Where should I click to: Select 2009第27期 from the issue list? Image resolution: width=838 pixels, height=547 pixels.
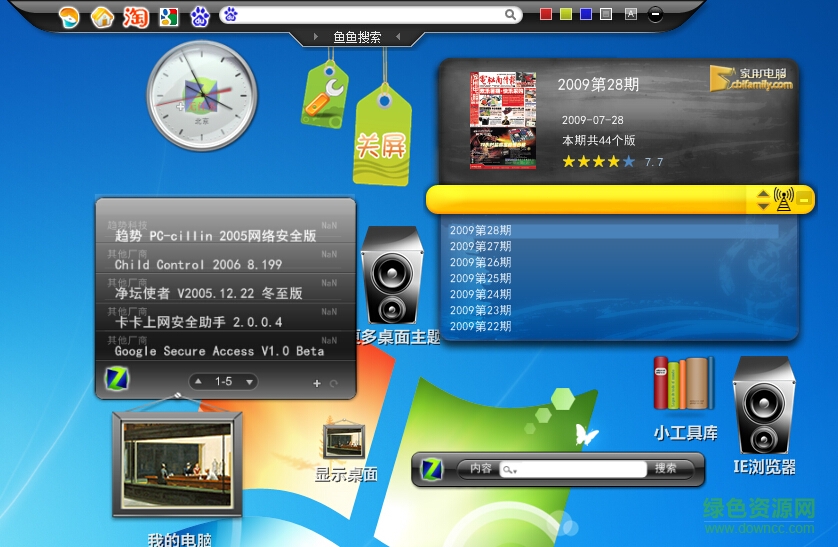click(x=481, y=246)
